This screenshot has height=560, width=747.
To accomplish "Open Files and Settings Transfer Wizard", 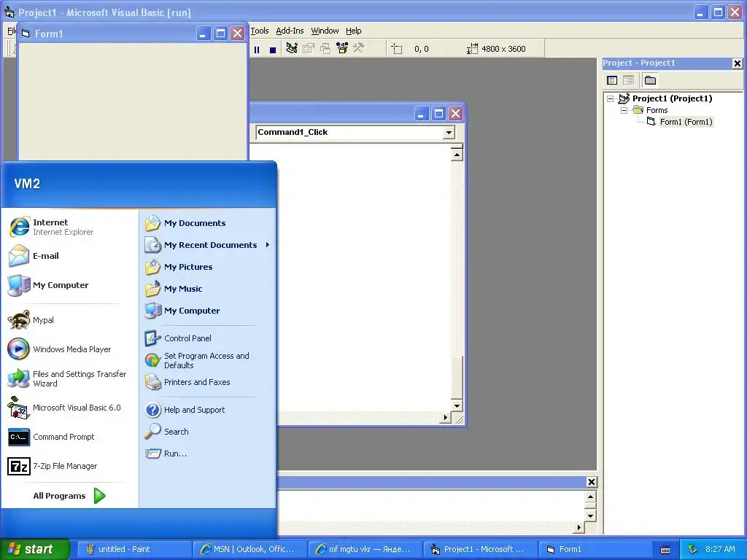I will tap(69, 378).
